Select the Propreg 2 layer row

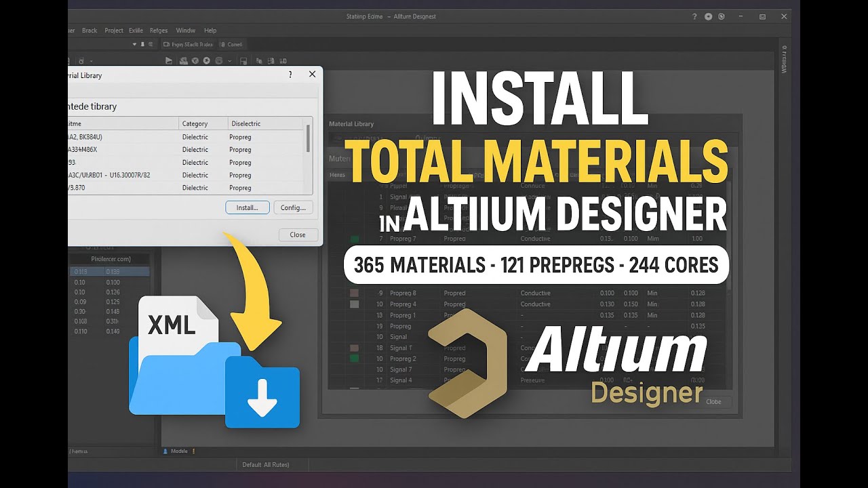coord(527,359)
